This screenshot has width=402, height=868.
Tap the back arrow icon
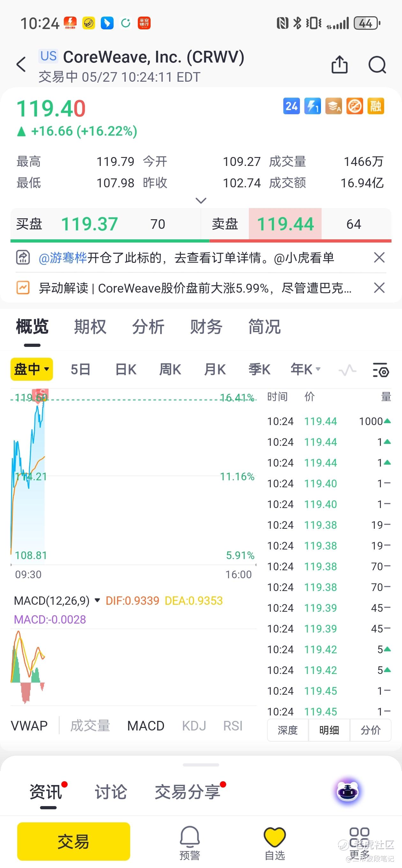[21, 64]
